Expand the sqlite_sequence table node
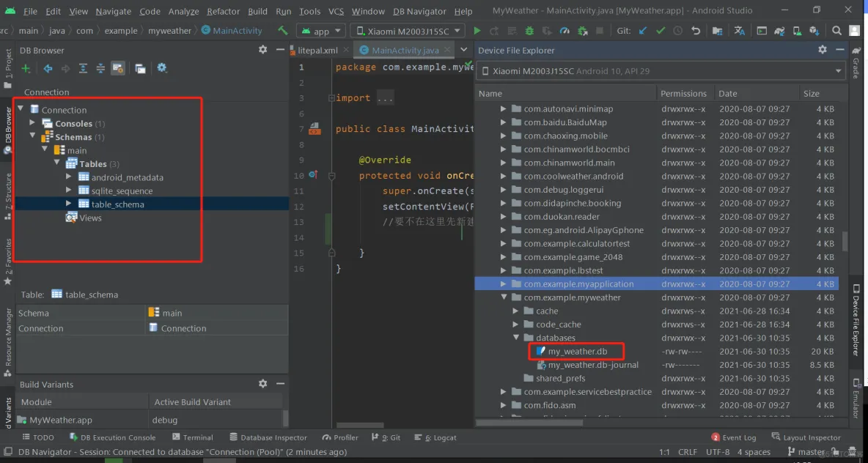 tap(69, 190)
